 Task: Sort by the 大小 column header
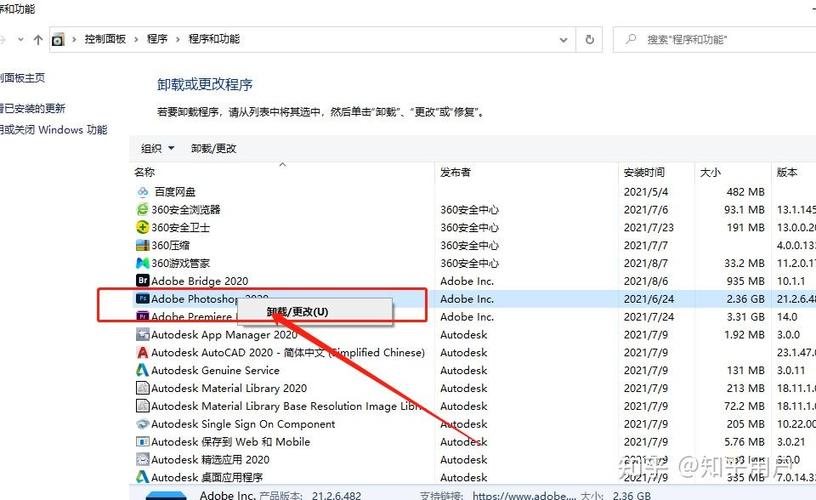[710, 172]
